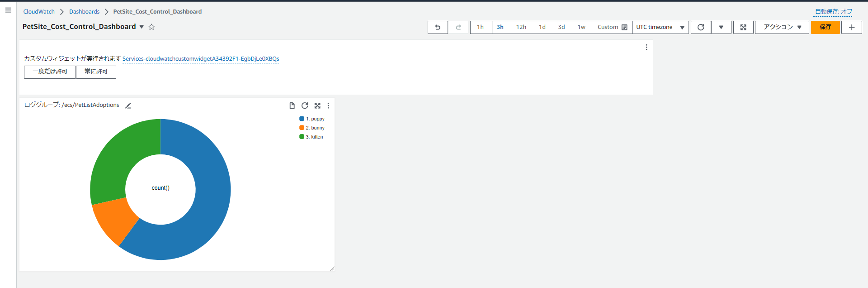Click the undo arrow button
Screen dimensions: 868x288
tap(438, 27)
